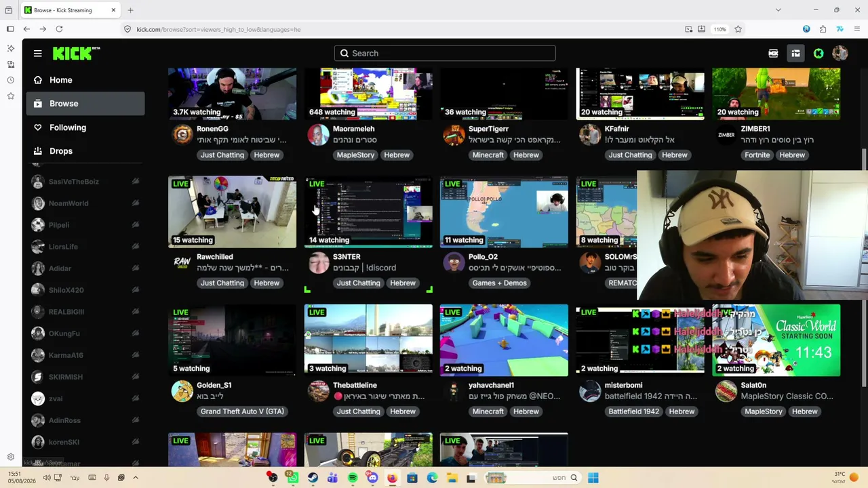Open the Kick hamburger menu
Image resolution: width=868 pixels, height=488 pixels.
[x=38, y=54]
